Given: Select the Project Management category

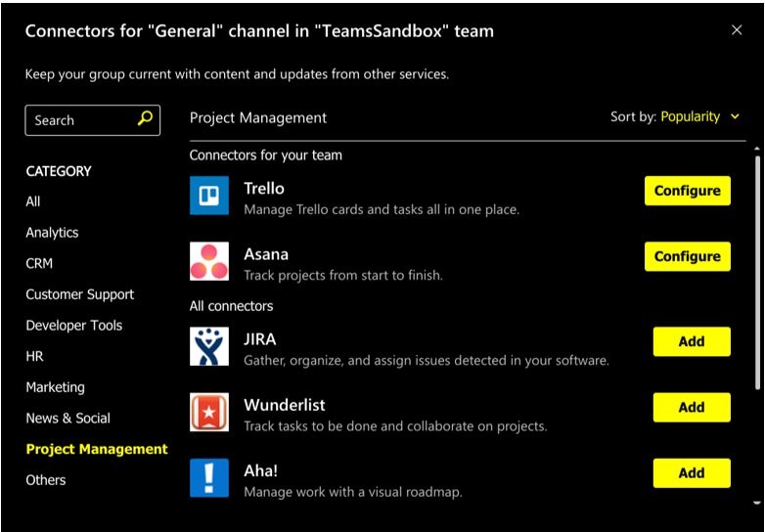Looking at the screenshot, I should coord(97,449).
